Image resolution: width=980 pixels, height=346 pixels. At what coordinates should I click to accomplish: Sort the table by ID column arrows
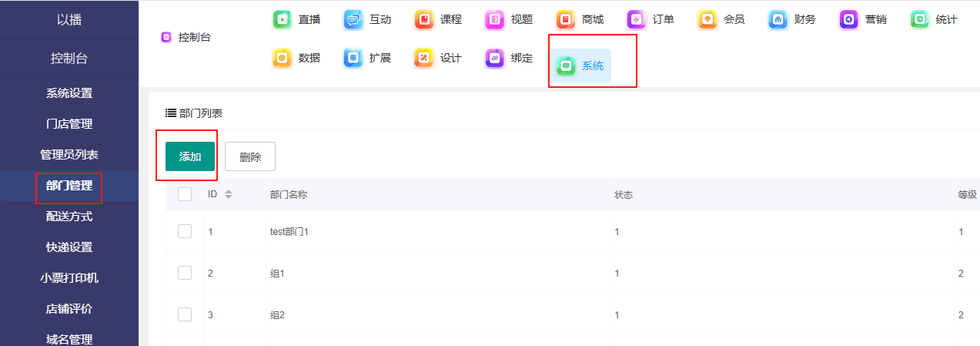click(229, 194)
